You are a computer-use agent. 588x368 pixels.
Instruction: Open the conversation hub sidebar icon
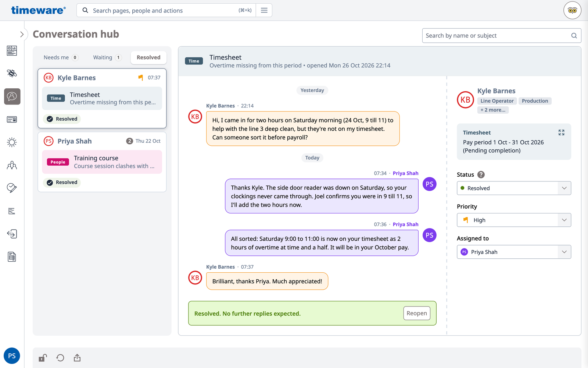(12, 96)
